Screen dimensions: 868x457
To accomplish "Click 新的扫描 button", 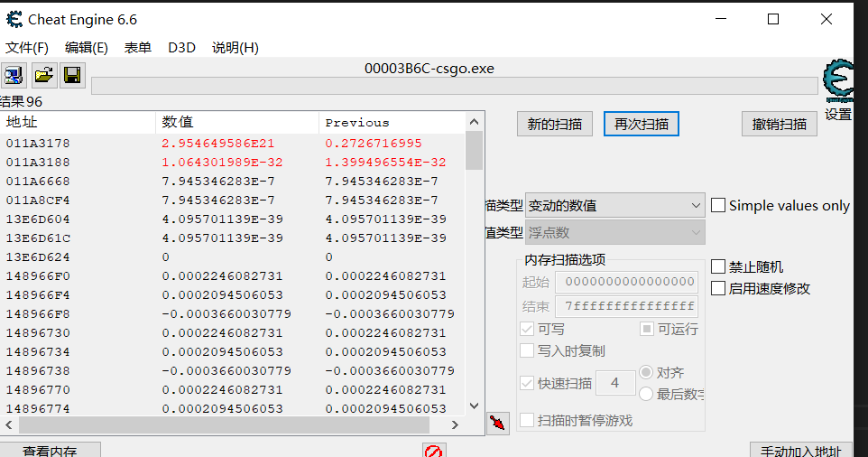I will click(x=555, y=124).
